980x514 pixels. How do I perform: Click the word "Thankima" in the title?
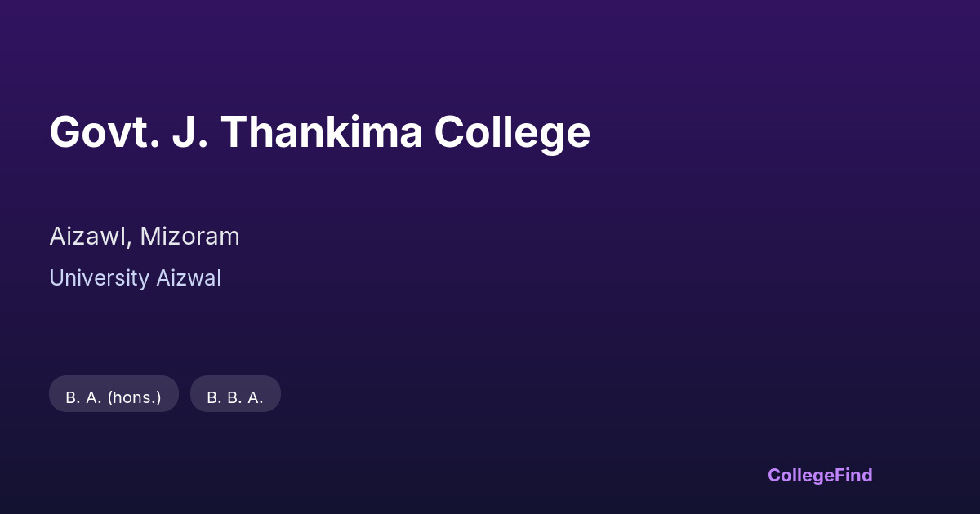tap(322, 132)
